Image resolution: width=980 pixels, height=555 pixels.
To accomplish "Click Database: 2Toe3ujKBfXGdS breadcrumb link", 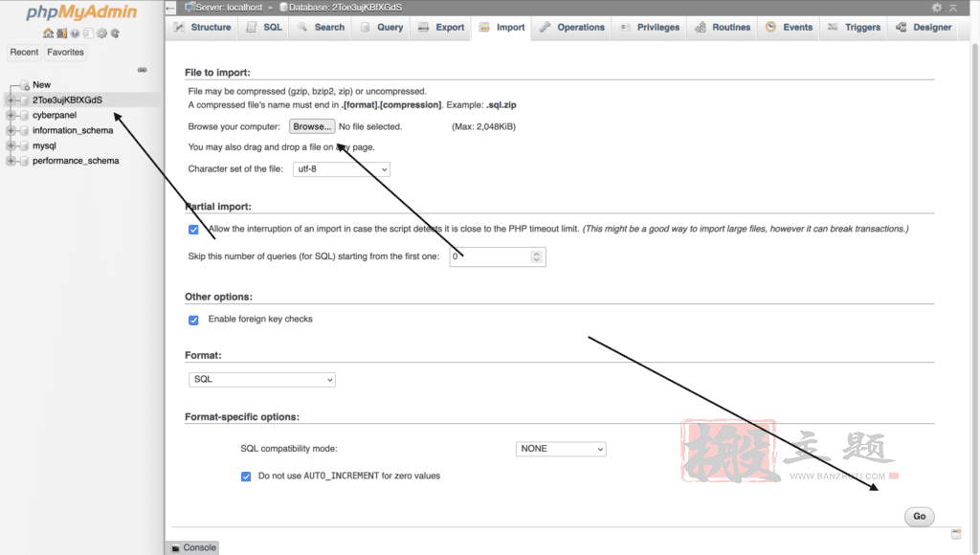I will [345, 8].
